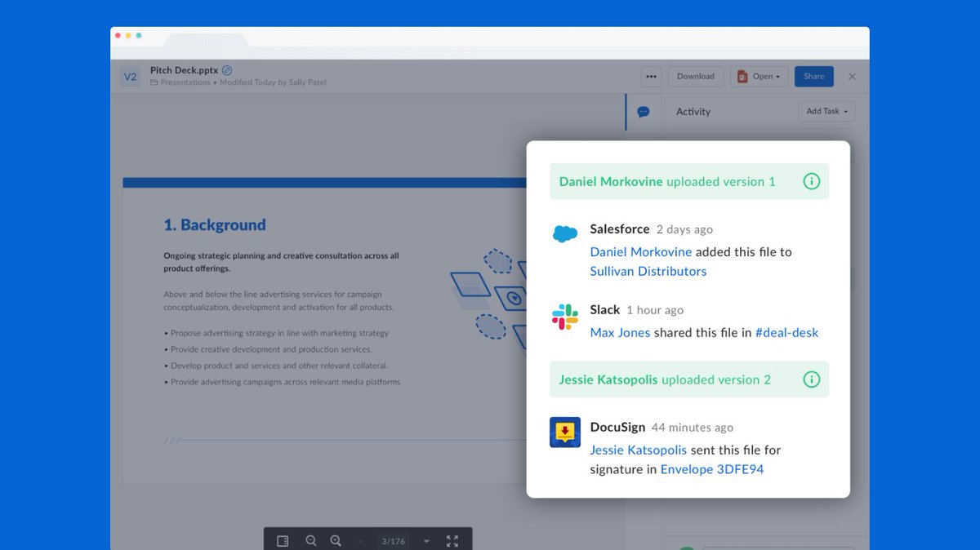The width and height of the screenshot is (980, 550).
Task: Click the PowerPoint icon on Open button
Action: tap(742, 77)
